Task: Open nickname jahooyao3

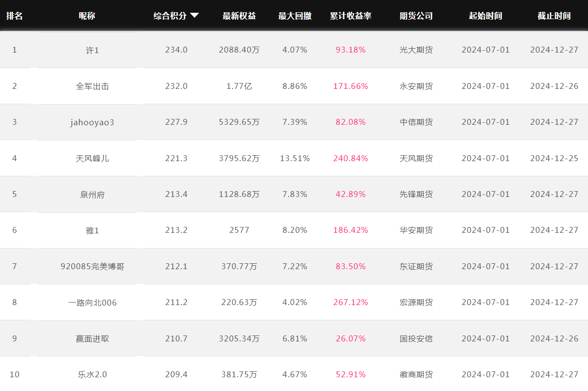Action: (x=92, y=122)
